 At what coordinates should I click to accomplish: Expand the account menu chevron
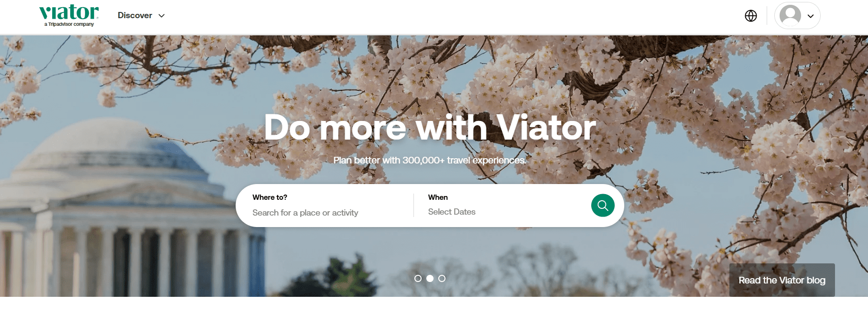pos(811,16)
